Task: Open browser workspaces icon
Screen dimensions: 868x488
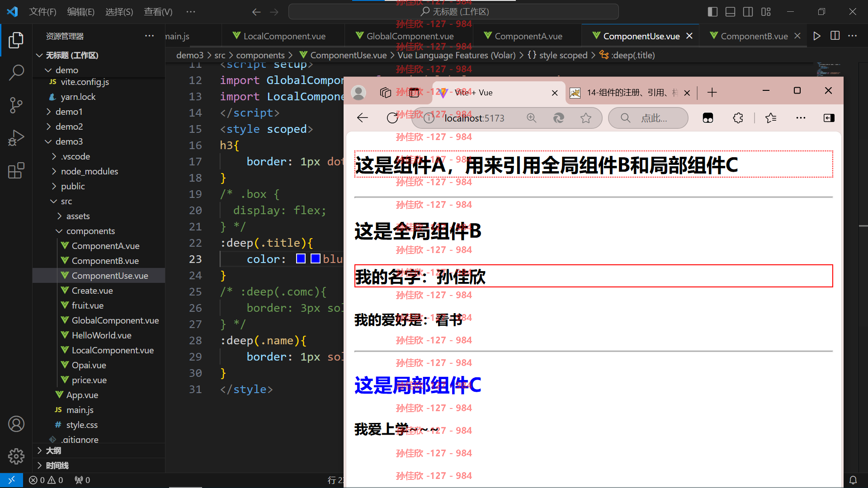Action: coord(386,93)
